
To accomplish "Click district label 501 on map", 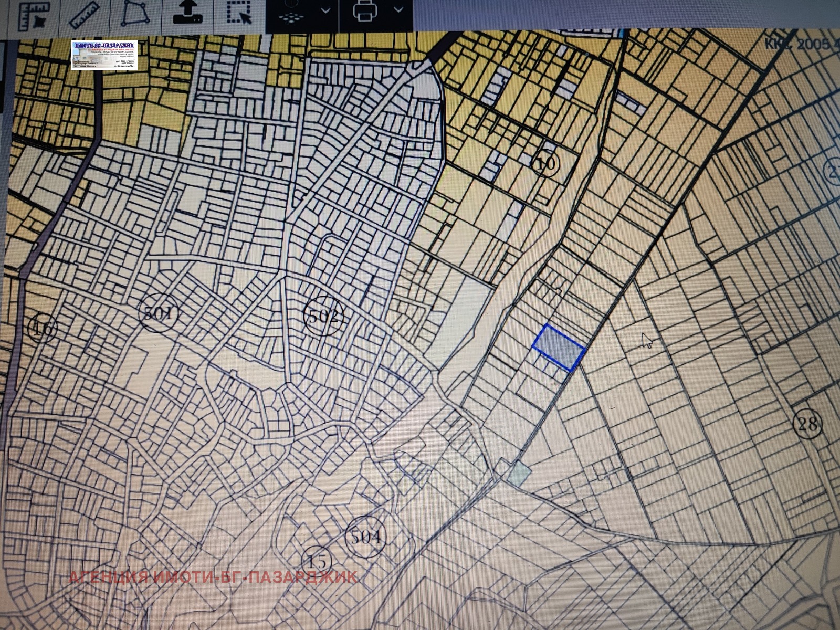I will coord(159,314).
